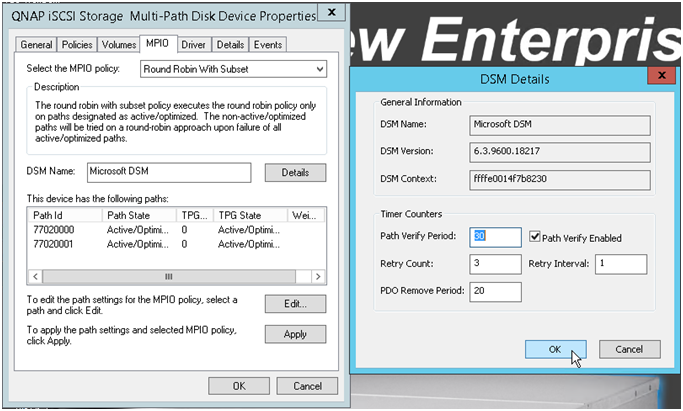Click the DSM Context value ffffe0014f7b8230
This screenshot has width=683, height=411.
560,179
